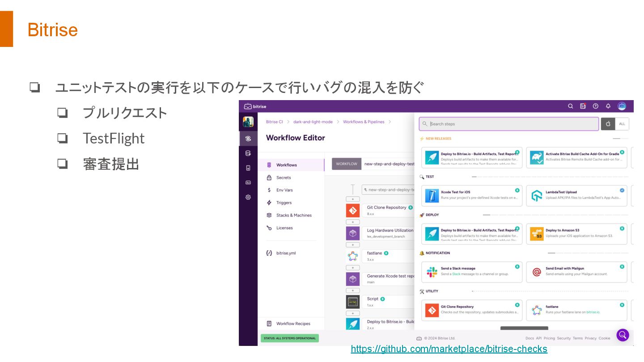Click the Privacy footer link
644x362 pixels.
point(590,338)
